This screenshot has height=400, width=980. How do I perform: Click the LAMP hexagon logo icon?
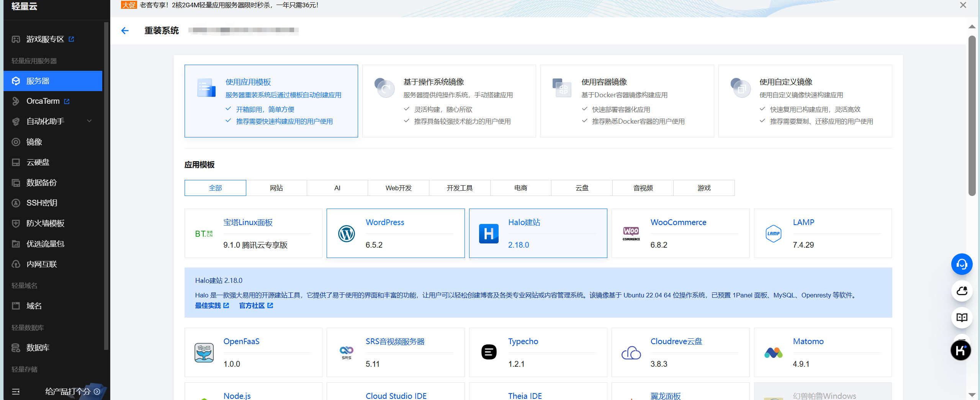click(774, 233)
